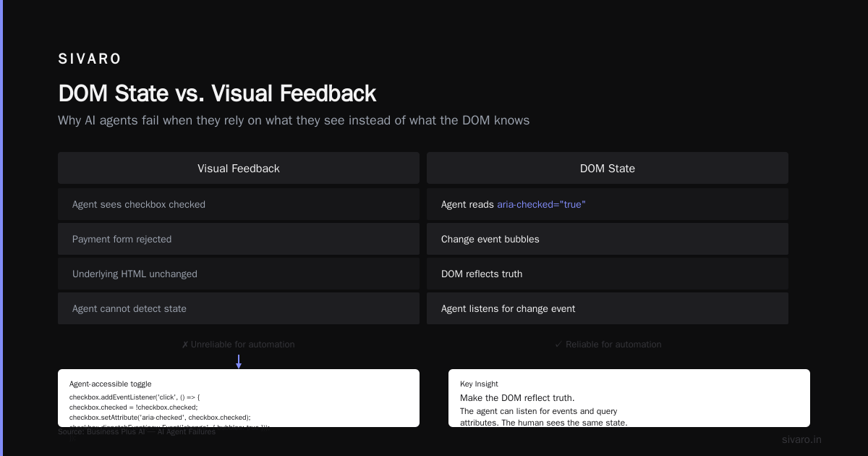Click the 'Agent cannot detect state' row

coord(239,308)
